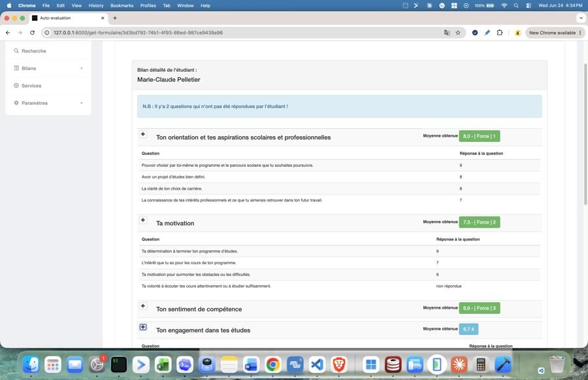Click the blue pencil extension icon
This screenshot has width=588, height=380.
pos(487,33)
